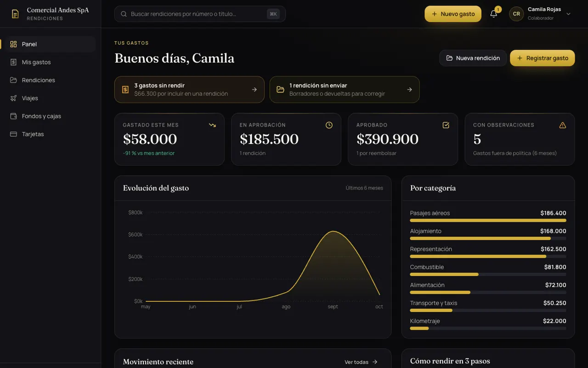Image resolution: width=588 pixels, height=368 pixels.
Task: Click the Combustible progress bar
Action: click(x=488, y=274)
